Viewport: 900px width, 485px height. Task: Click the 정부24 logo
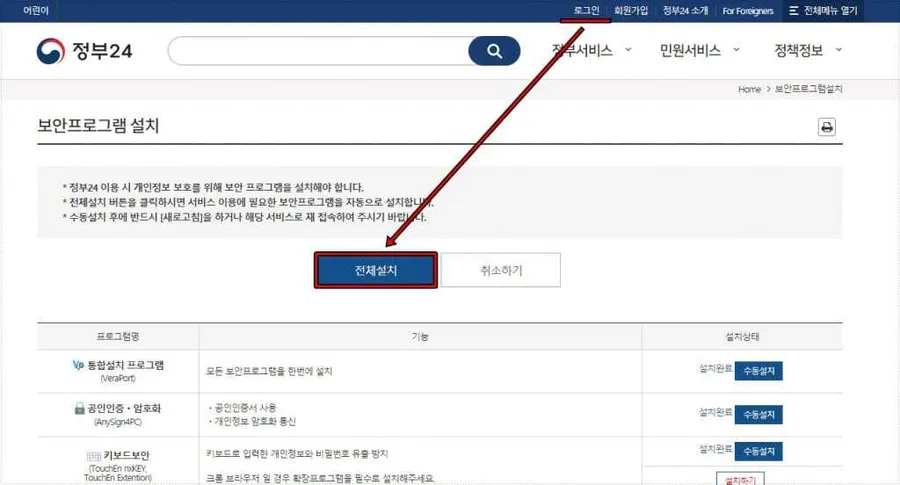84,51
